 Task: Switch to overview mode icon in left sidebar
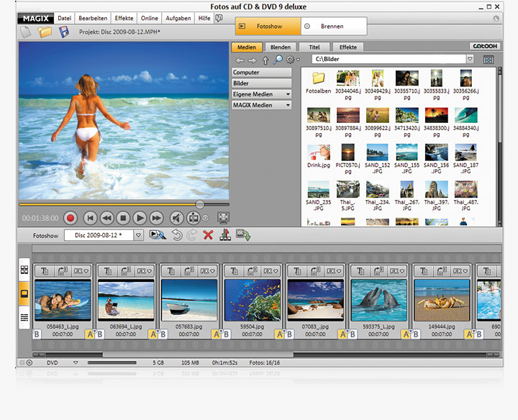tap(24, 270)
